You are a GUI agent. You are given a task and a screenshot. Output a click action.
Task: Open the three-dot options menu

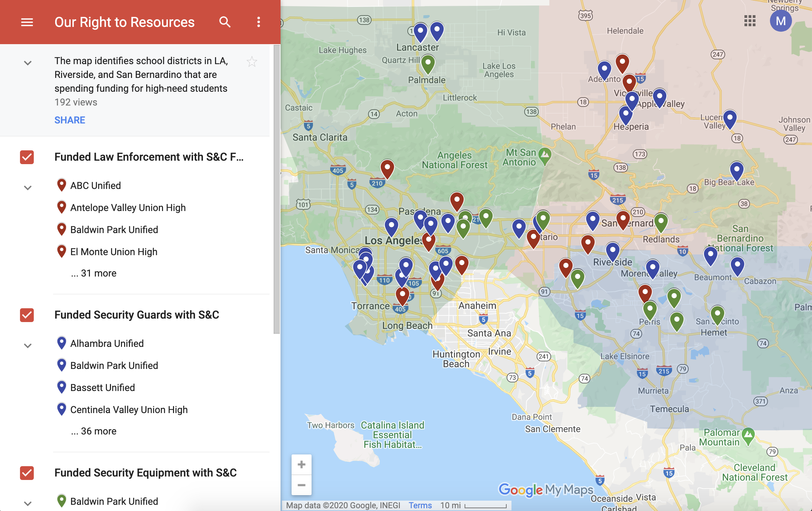(x=258, y=22)
